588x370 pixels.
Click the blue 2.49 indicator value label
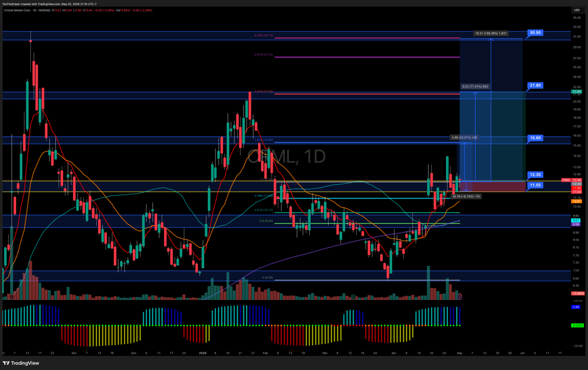(576, 307)
